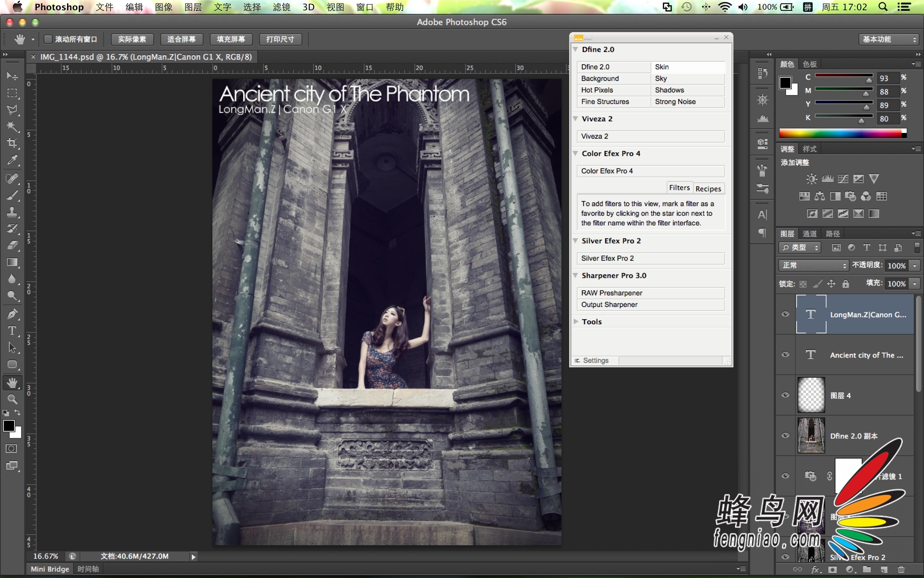This screenshot has height=578, width=924.
Task: Select the Eraser tool
Action: 12,245
